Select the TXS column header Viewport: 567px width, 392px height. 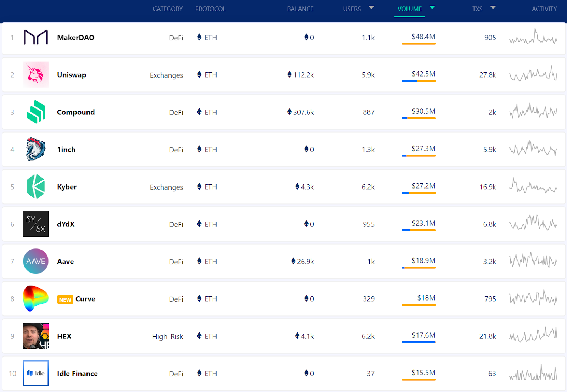point(477,9)
